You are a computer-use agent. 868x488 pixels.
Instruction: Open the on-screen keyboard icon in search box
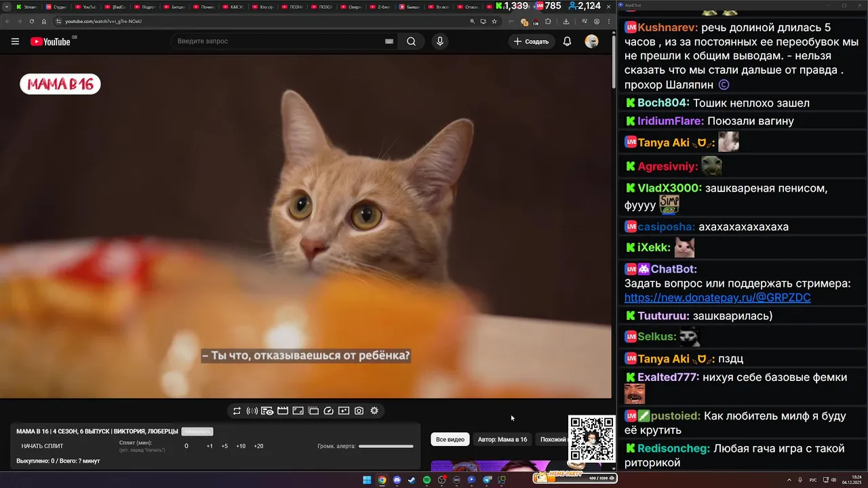(x=389, y=41)
